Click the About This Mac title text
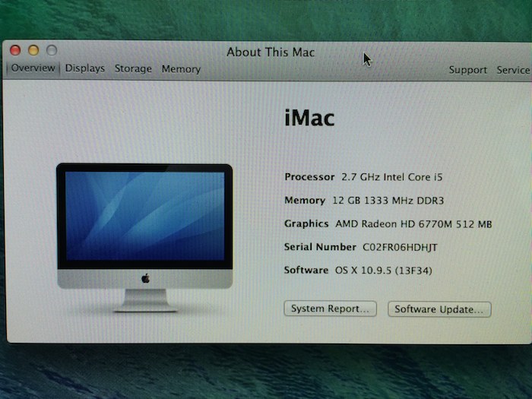Image resolution: width=532 pixels, height=399 pixels. 271,52
